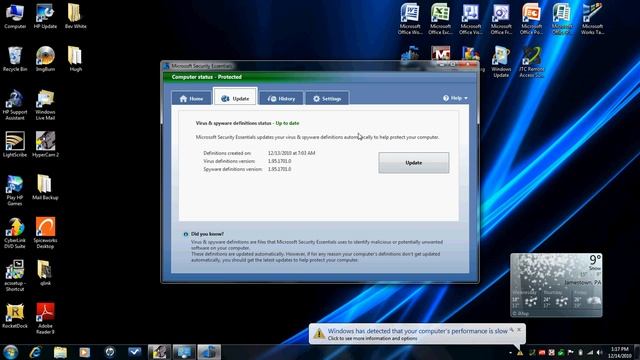Viewport: 640px width, 360px height.
Task: Click the blue checkmark taskbar icon
Action: [134, 352]
